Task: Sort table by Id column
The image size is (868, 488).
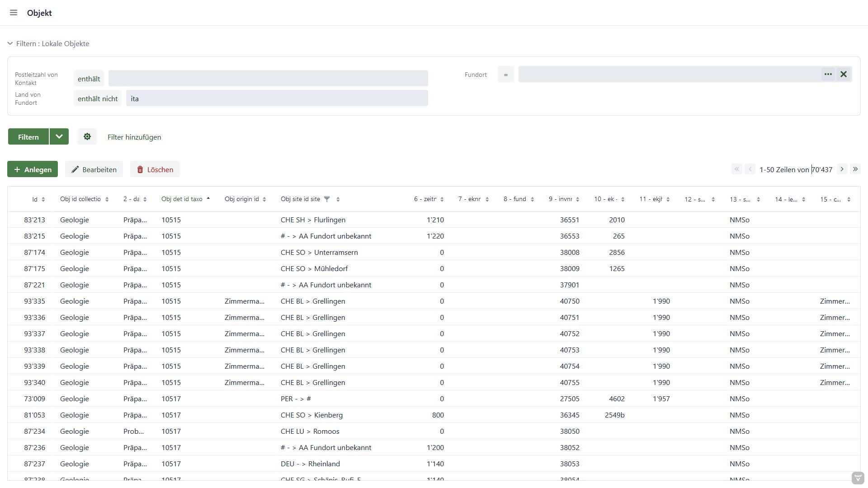Action: 43,199
